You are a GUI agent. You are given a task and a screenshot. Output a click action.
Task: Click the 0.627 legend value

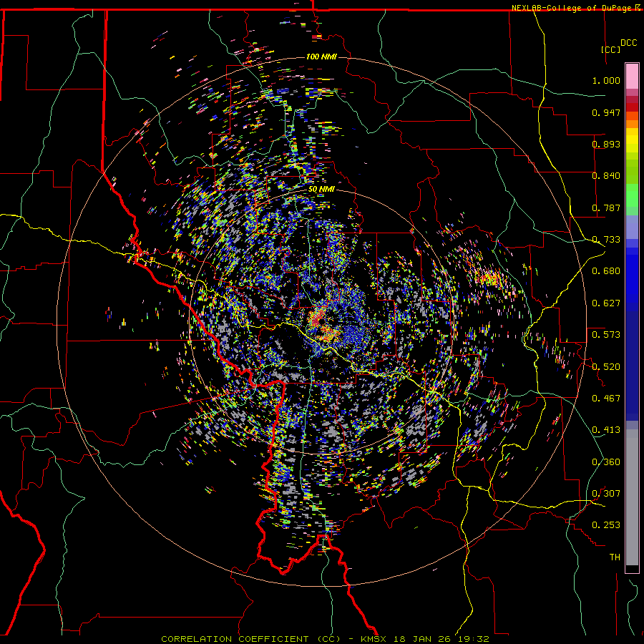[x=606, y=303]
